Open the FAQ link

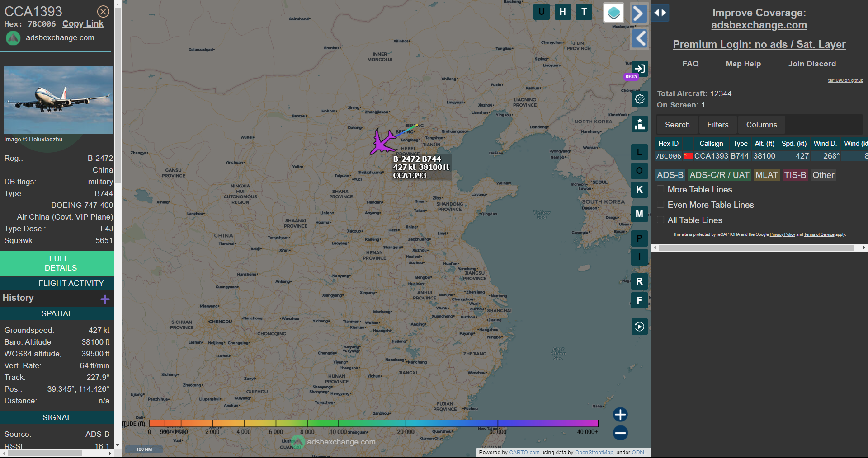690,64
